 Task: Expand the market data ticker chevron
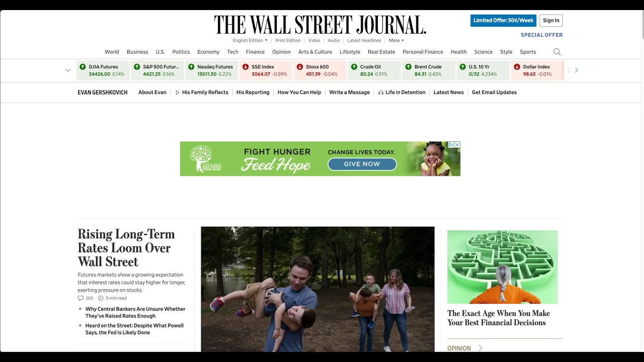tap(68, 70)
